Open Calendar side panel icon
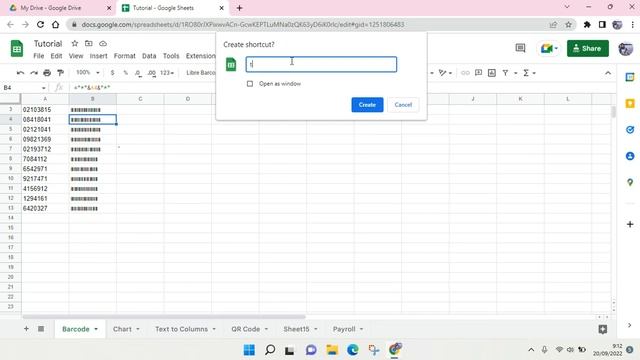 pyautogui.click(x=630, y=77)
